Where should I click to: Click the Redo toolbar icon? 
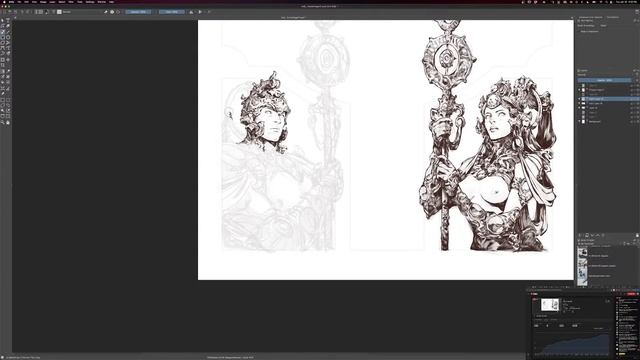(x=28, y=12)
